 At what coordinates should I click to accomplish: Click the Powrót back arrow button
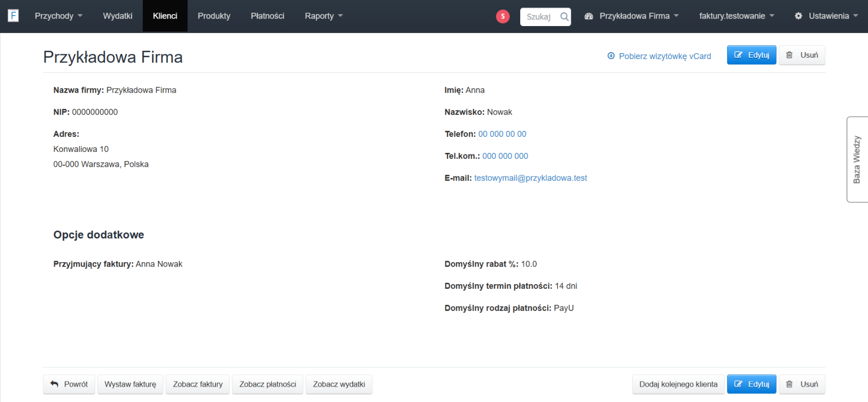[x=69, y=384]
